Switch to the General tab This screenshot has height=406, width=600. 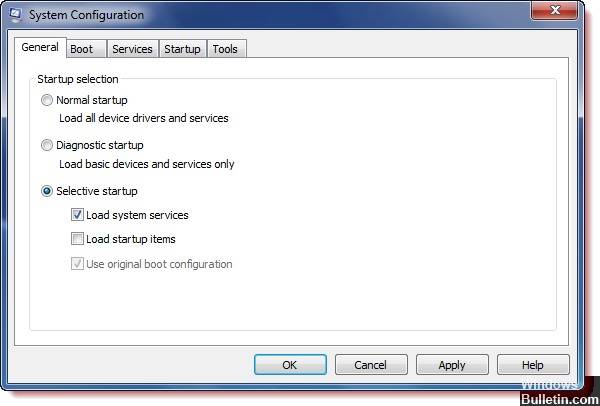(x=40, y=47)
